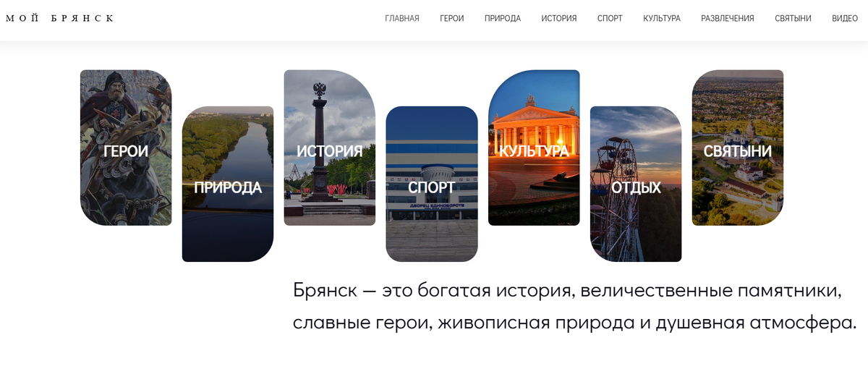Viewport: 868px width, 387px height.
Task: Go to ГЛАВНАЯ in the top menu
Action: 402,19
